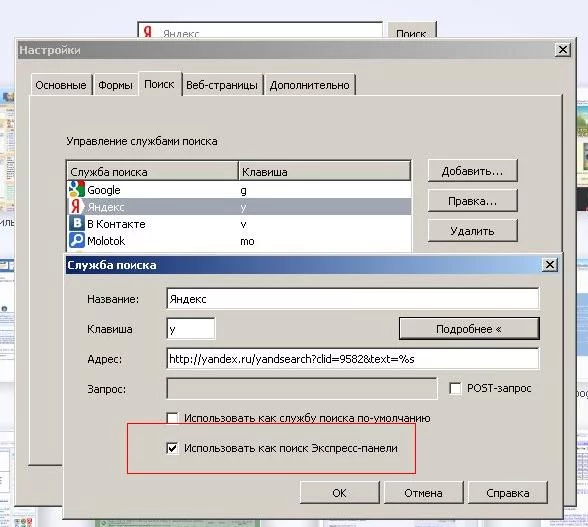Image resolution: width=588 pixels, height=527 pixels.
Task: Click the 'v' shortcut key of В Контакте
Action: click(243, 224)
